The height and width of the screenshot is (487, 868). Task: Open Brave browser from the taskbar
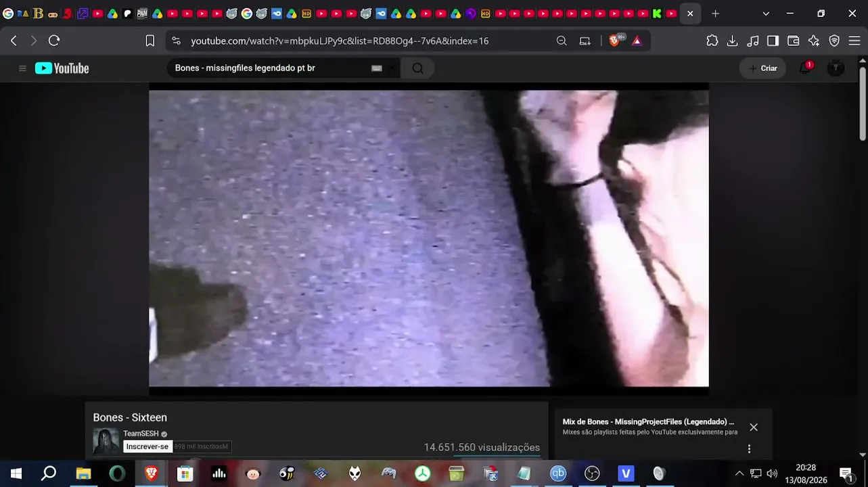[x=152, y=473]
